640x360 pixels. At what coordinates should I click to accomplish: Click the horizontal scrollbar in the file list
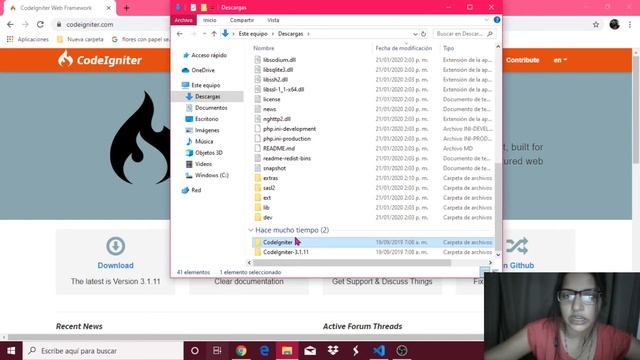coord(352,263)
